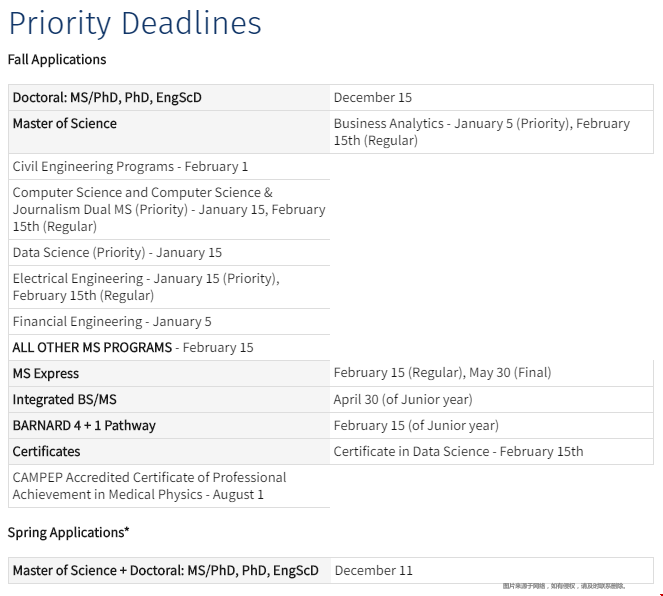Click the CAMPEP Accredited Certificate entry

169,486
